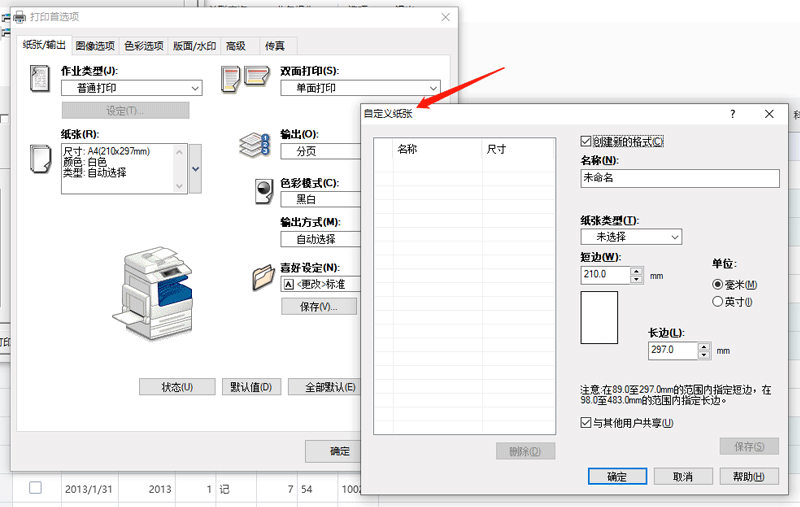The height and width of the screenshot is (507, 800).
Task: Toggle the 创建新的格式 checkbox
Action: 586,141
